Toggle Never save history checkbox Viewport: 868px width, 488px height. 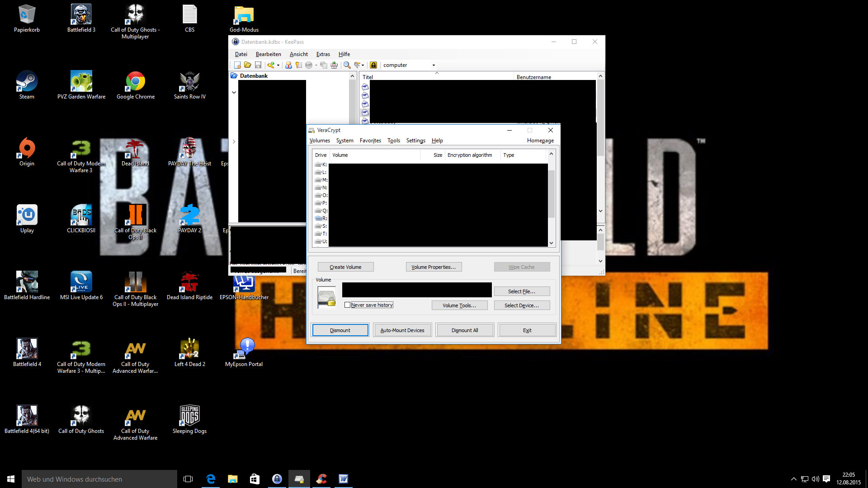347,305
